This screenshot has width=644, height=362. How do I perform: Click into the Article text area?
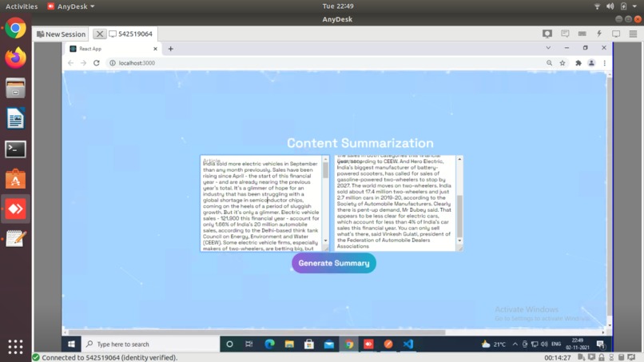261,203
